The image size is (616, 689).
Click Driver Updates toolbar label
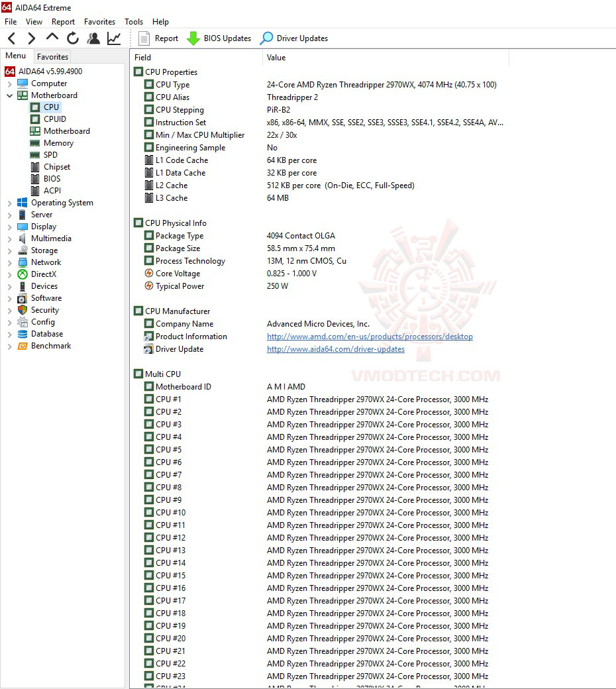pos(302,38)
